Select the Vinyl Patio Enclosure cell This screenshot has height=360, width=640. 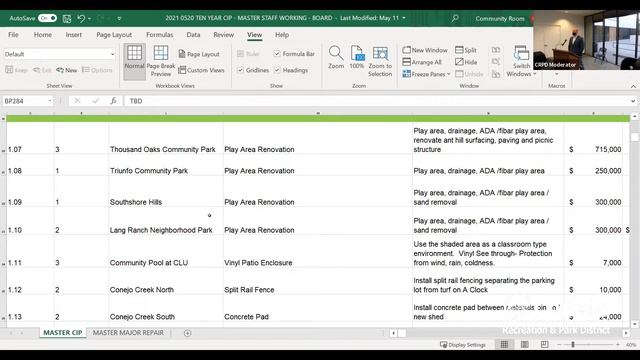click(318, 251)
